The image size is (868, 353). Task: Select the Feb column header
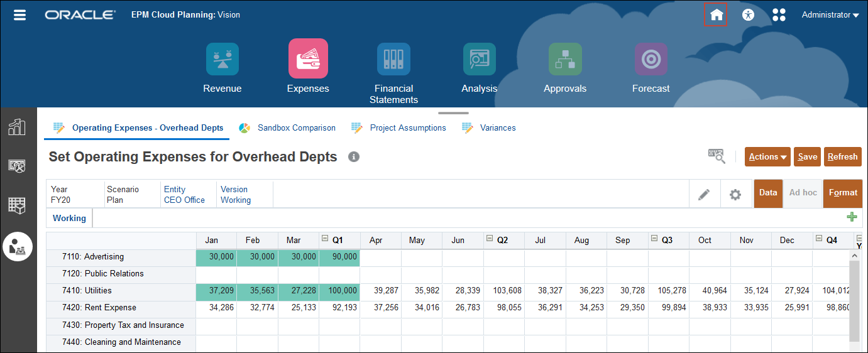pyautogui.click(x=258, y=240)
